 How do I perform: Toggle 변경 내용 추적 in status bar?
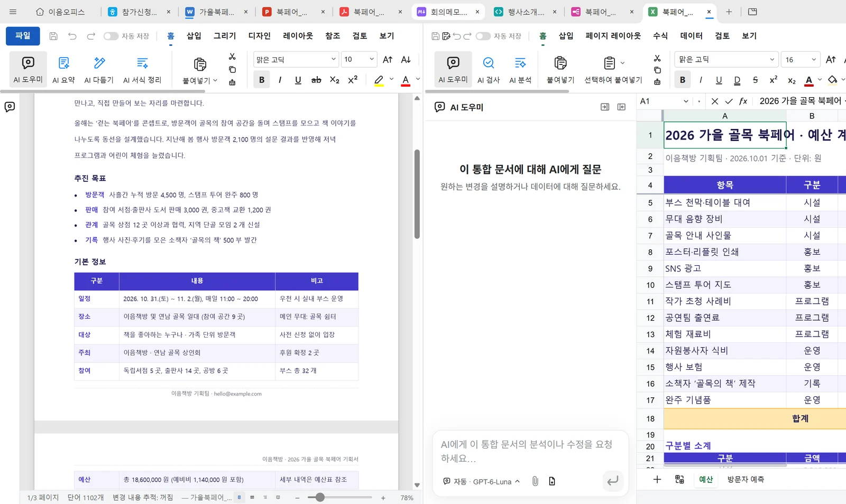coord(143,498)
